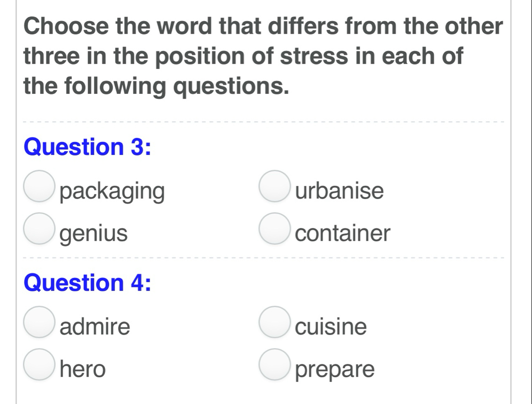Click the Question 3 heading

pos(87,147)
